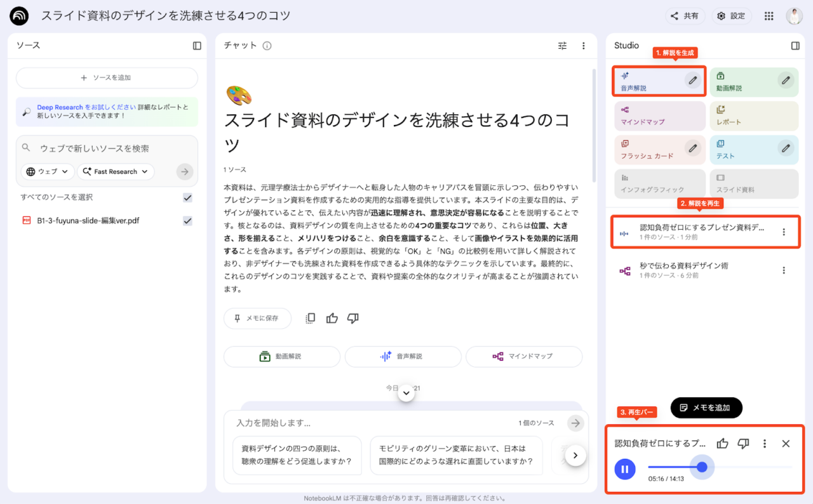Collapse the Studio panel with sidebar icon
Screen dimensions: 813x504
795,46
